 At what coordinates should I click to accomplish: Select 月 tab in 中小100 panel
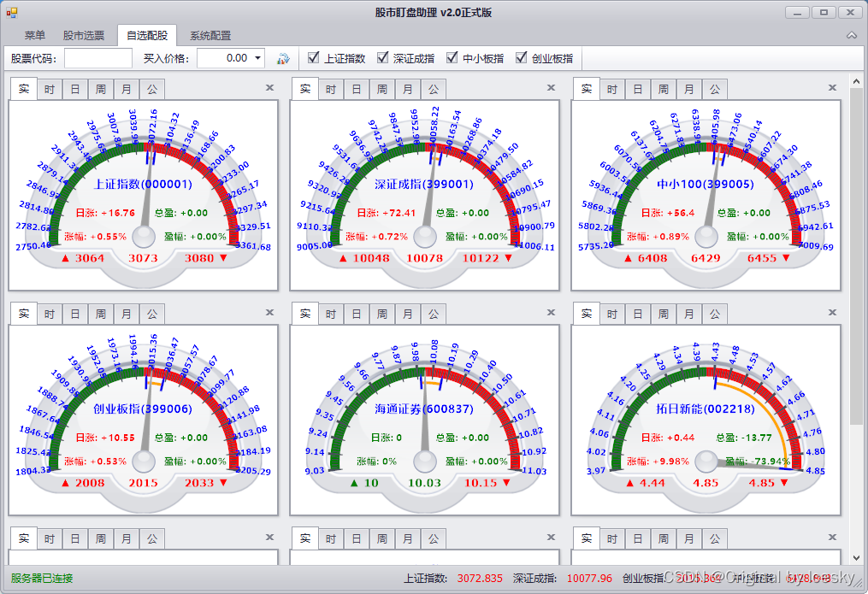[688, 89]
